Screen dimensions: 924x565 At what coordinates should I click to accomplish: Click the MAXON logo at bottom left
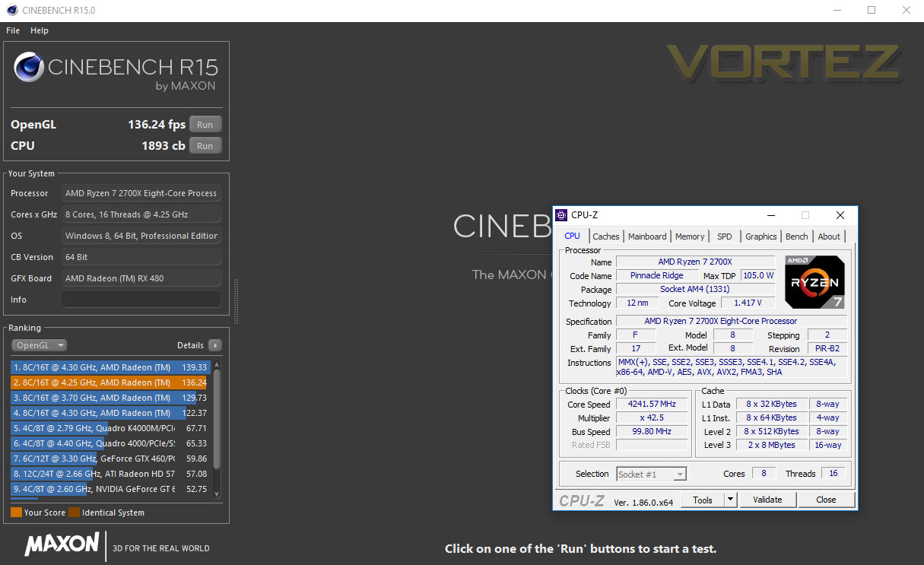tap(62, 544)
